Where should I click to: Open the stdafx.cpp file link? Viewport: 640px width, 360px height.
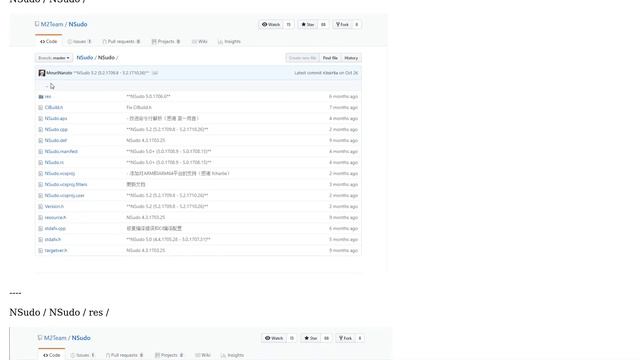[x=55, y=229]
